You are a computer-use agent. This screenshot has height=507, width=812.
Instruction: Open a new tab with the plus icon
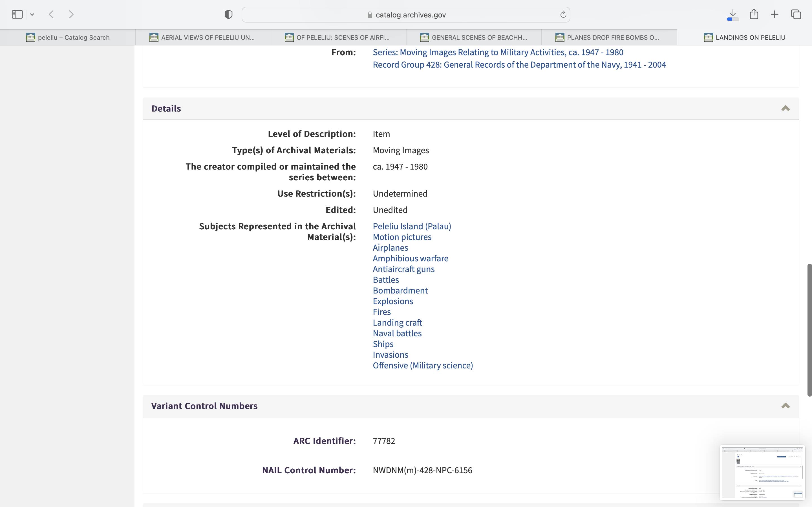click(x=775, y=14)
